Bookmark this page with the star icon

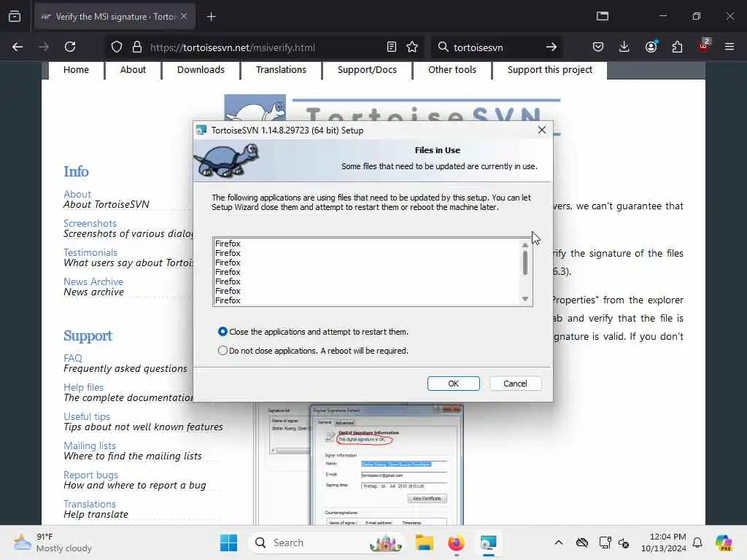click(x=412, y=47)
